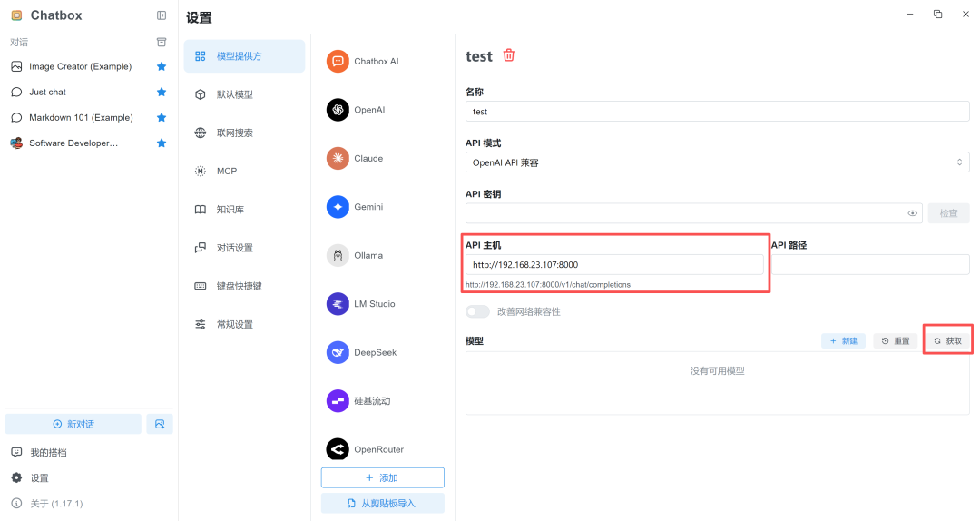Viewport: 980px width, 521px height.
Task: Open the API 模式 dropdown
Action: pyautogui.click(x=718, y=162)
